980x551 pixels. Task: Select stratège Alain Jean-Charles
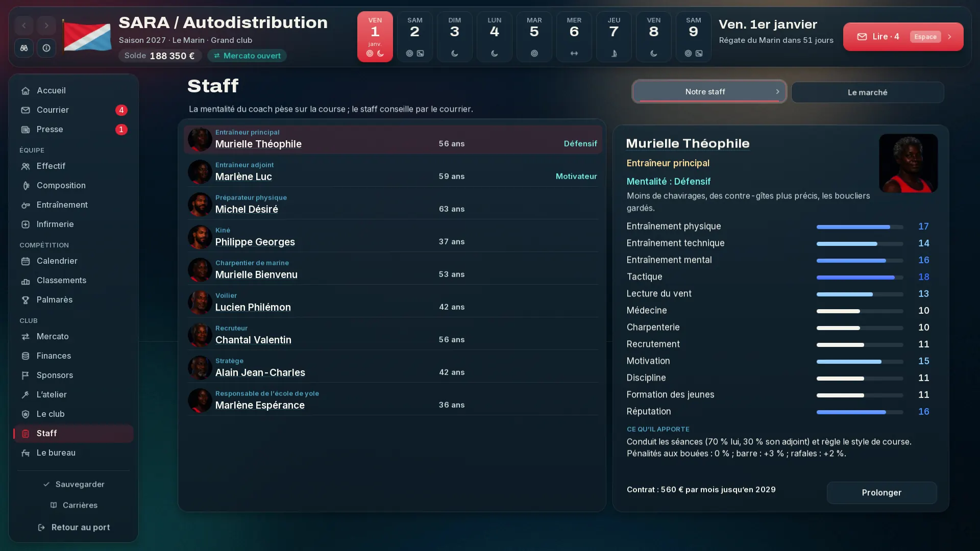[x=393, y=368]
